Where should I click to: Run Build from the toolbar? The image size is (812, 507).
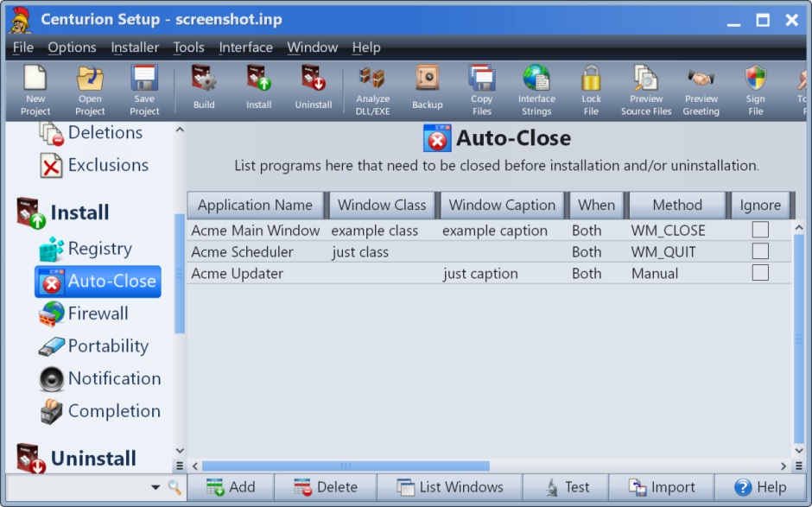[x=204, y=87]
